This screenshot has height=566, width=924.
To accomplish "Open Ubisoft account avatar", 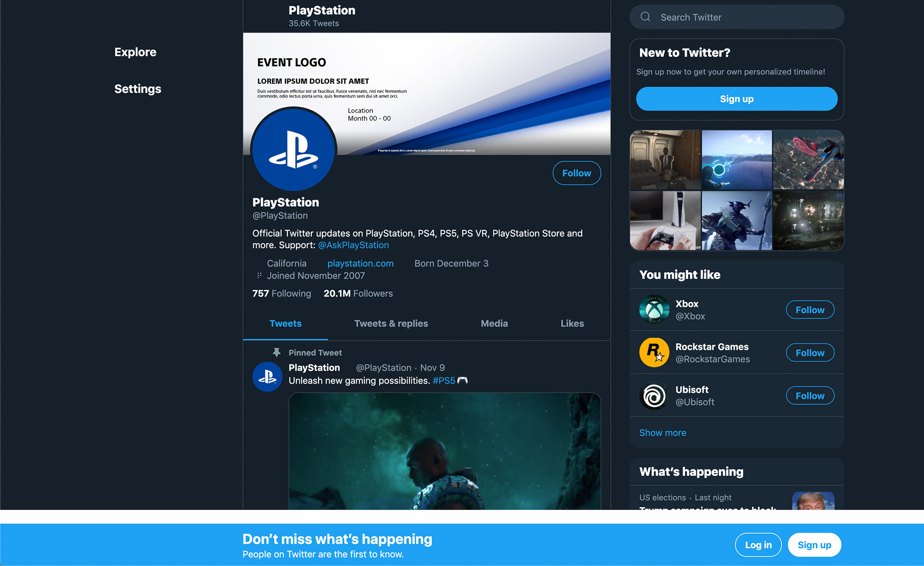I will pyautogui.click(x=654, y=395).
